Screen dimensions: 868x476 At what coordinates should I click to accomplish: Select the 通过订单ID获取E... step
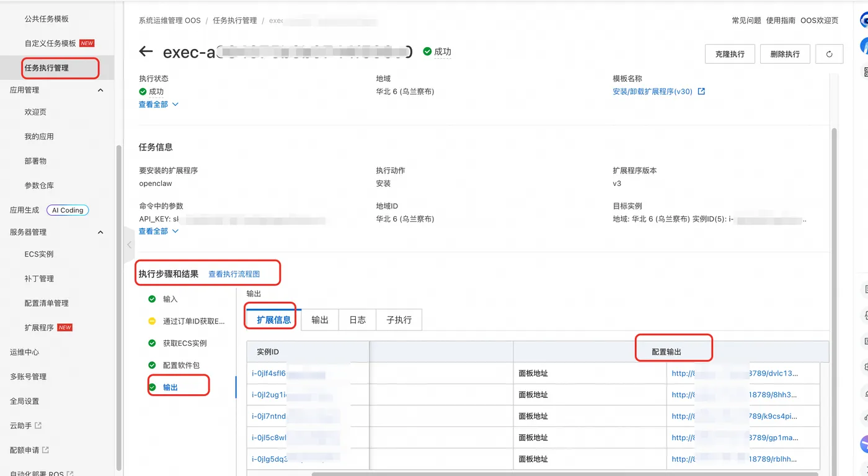(x=193, y=321)
